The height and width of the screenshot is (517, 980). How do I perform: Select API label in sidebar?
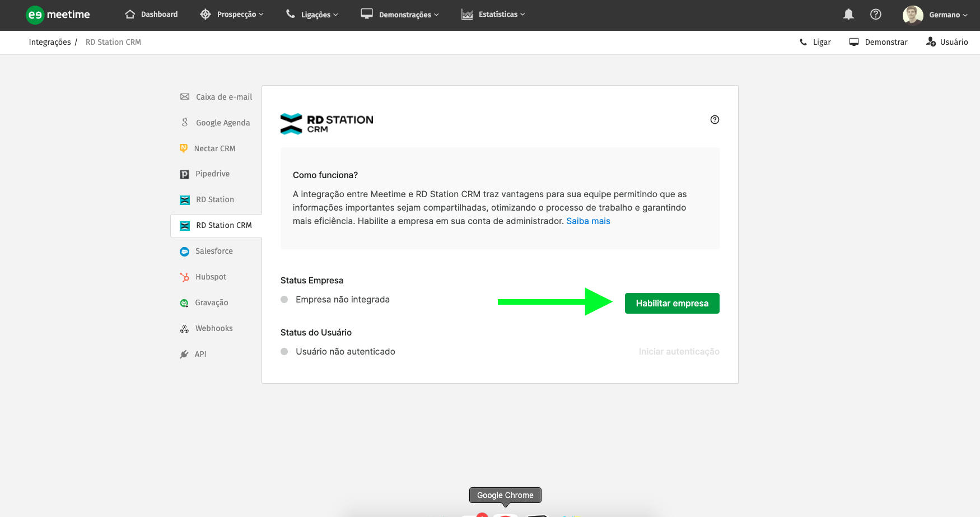(200, 355)
